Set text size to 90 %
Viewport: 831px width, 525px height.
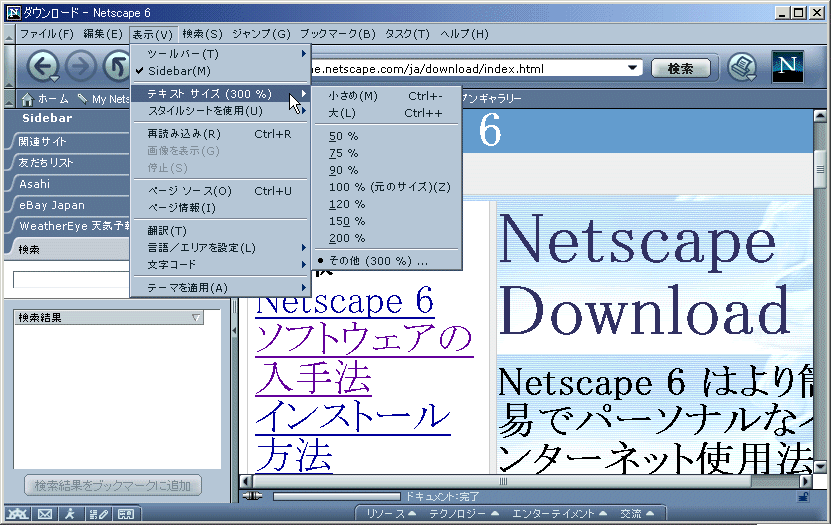click(x=387, y=170)
